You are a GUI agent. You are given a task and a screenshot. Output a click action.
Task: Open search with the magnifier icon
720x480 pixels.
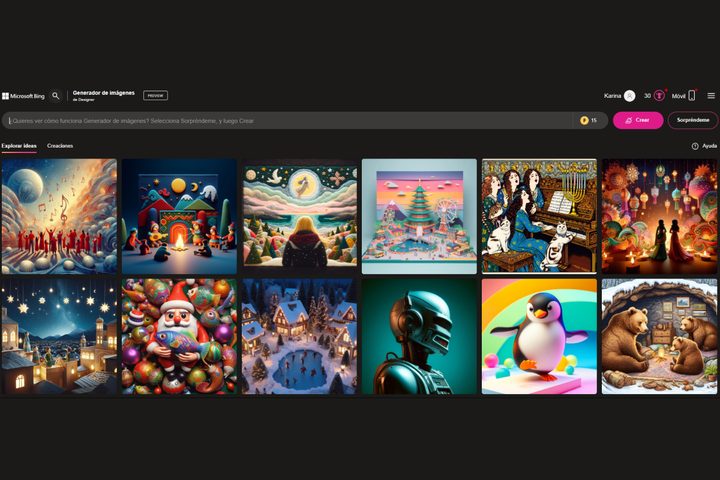[x=56, y=96]
